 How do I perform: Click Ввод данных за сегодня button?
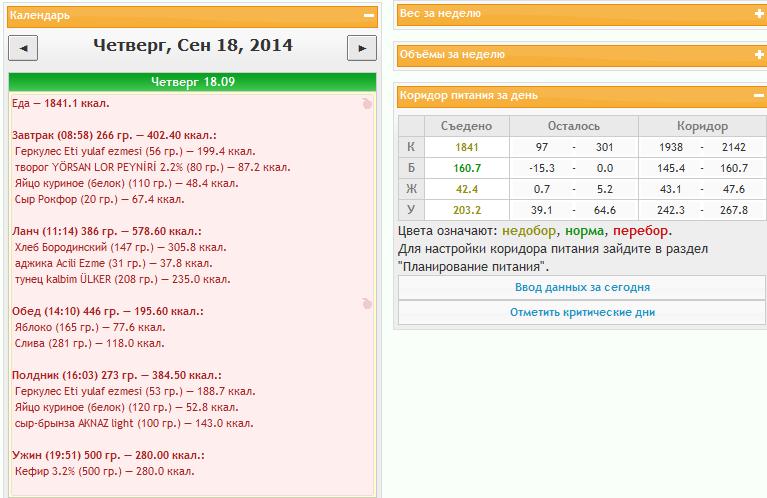(582, 288)
